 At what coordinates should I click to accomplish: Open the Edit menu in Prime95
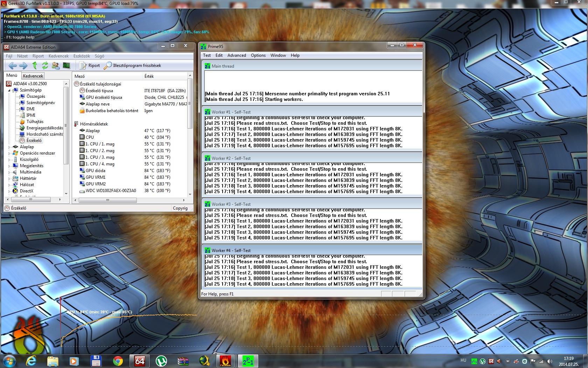pos(219,55)
